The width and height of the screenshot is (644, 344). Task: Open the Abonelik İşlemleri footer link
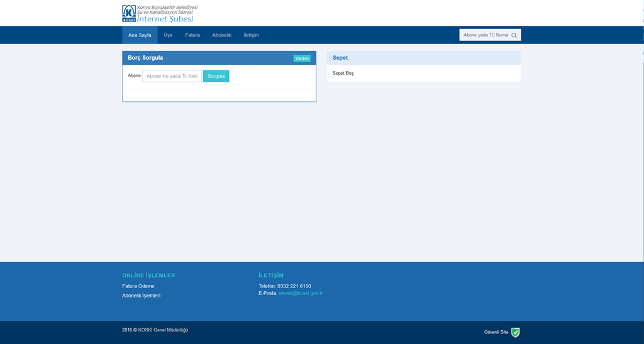142,296
